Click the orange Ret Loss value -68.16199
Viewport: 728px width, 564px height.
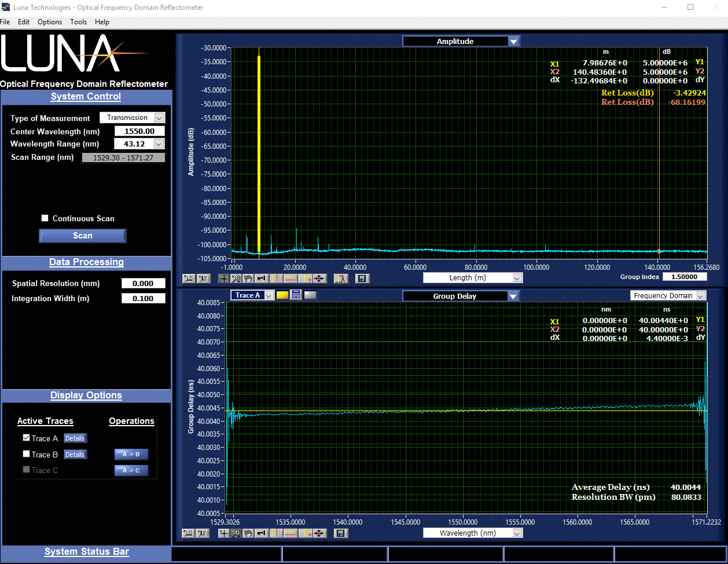coord(687,102)
